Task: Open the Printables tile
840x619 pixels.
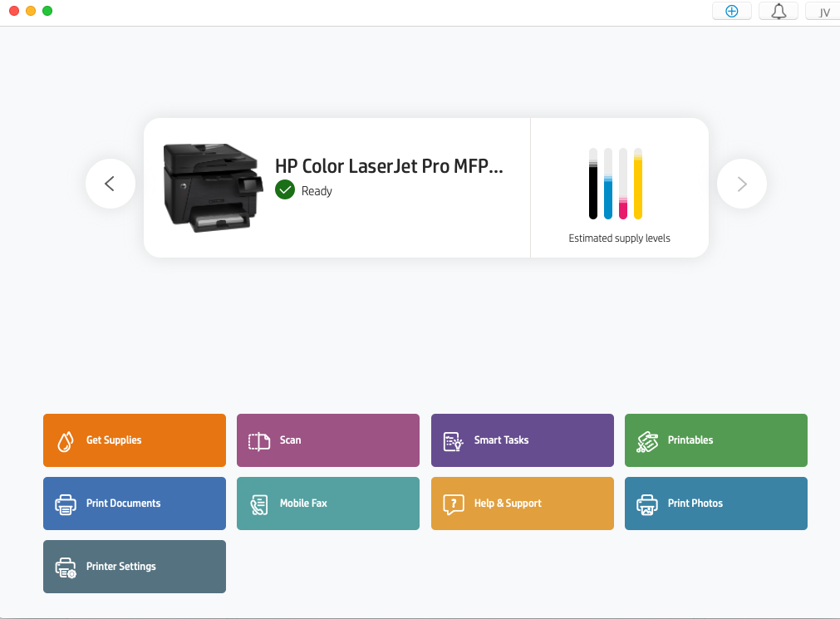Action: click(x=715, y=440)
